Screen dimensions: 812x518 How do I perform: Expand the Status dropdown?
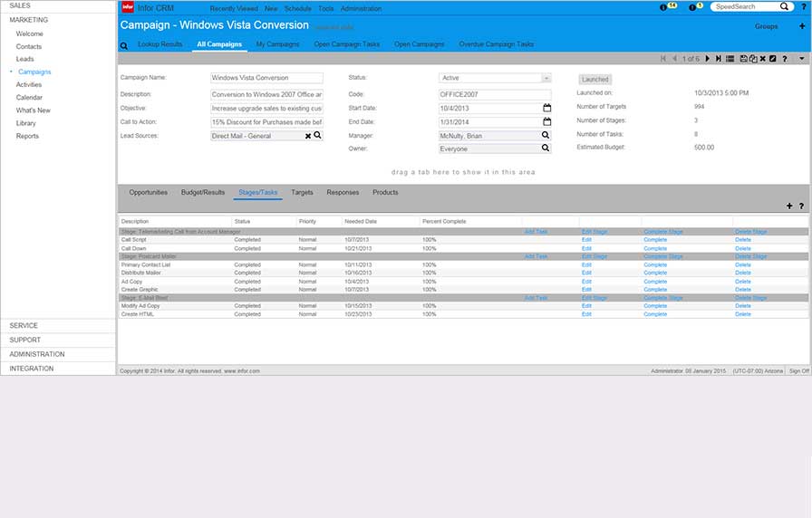click(546, 78)
